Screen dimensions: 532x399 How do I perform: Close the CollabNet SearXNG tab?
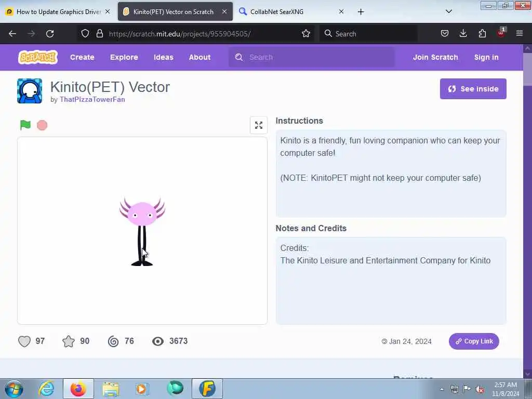coord(341,11)
